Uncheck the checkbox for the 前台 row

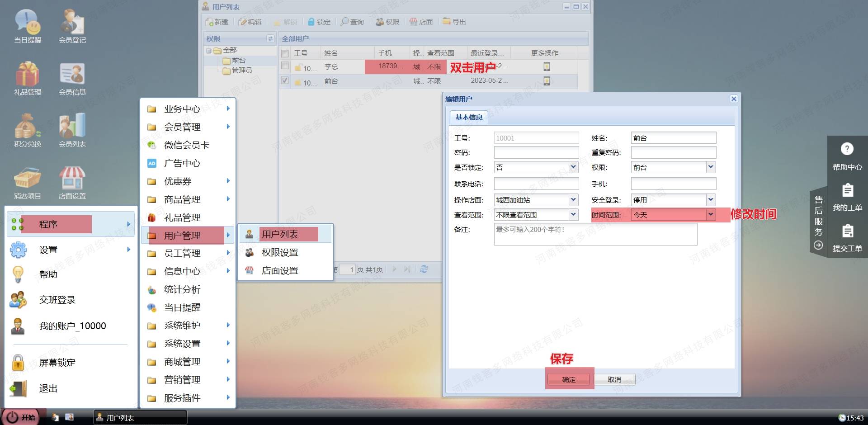(x=285, y=80)
